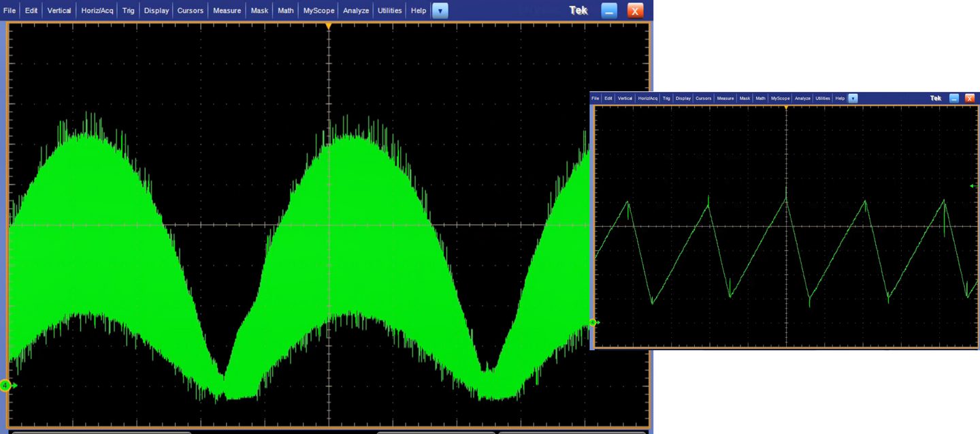
Task: Open Horiz/Acq menu in small scope window
Action: pos(648,98)
